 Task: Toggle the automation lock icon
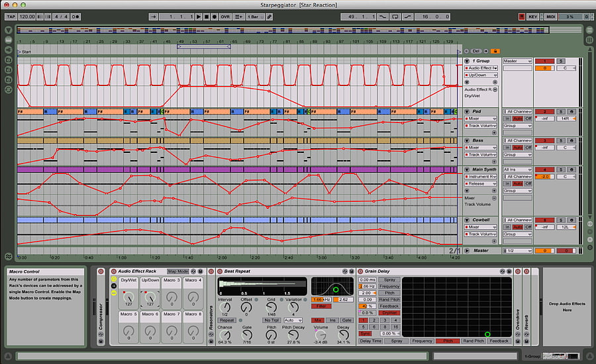[495, 51]
